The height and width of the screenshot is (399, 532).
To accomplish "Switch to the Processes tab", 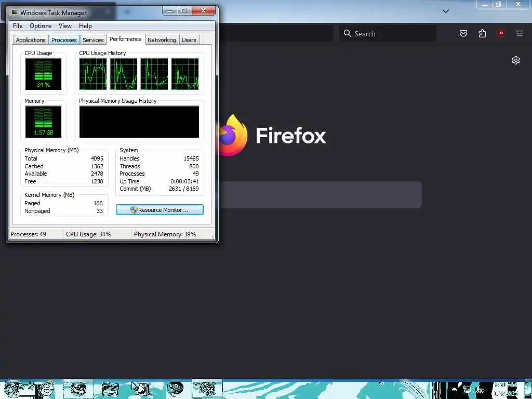I will (x=64, y=40).
